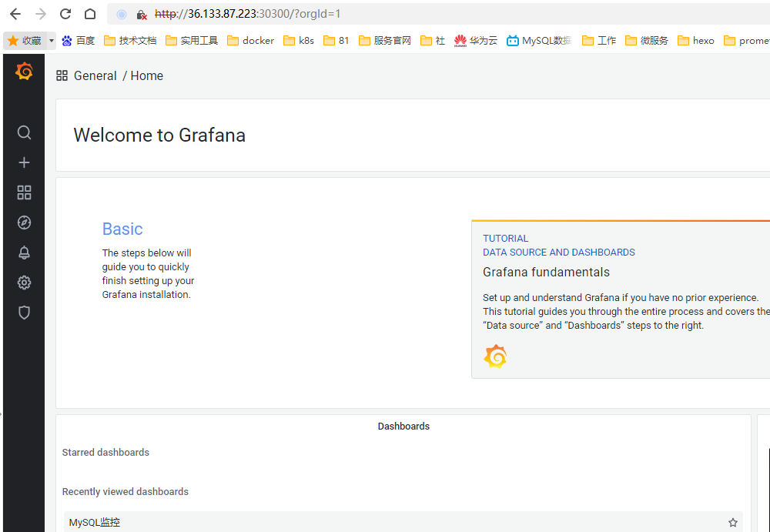Click the Home breadcrumb link

click(x=147, y=75)
